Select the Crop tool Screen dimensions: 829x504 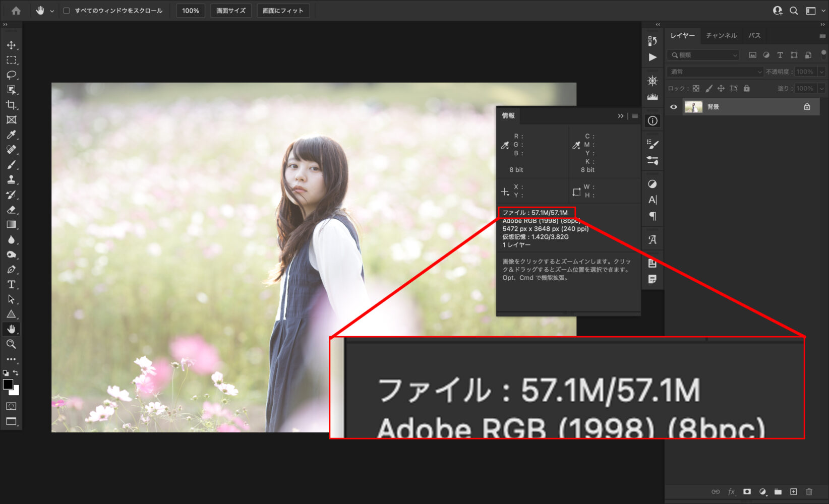point(12,105)
